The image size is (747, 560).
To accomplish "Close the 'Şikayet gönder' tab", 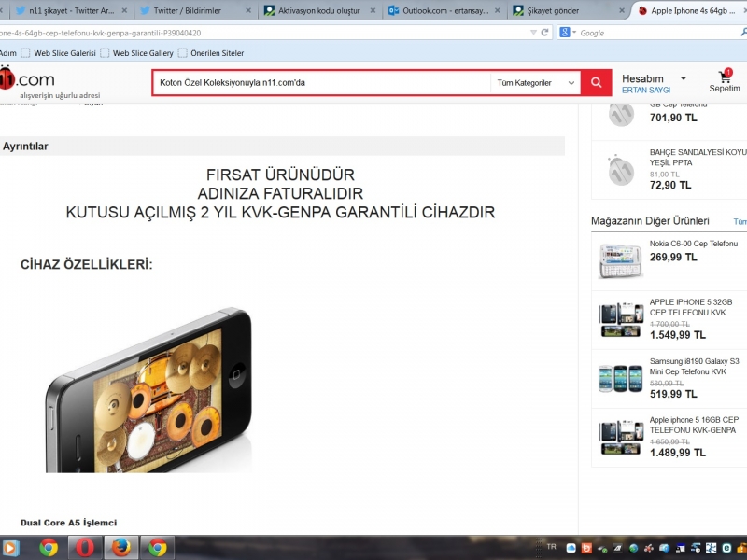I will click(622, 10).
